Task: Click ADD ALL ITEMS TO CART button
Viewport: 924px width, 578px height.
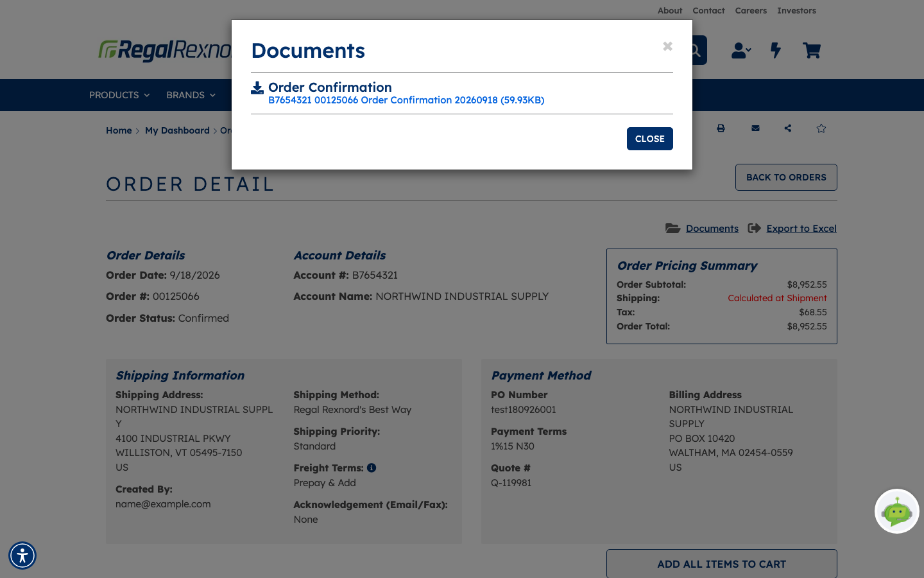Action: coord(722,564)
